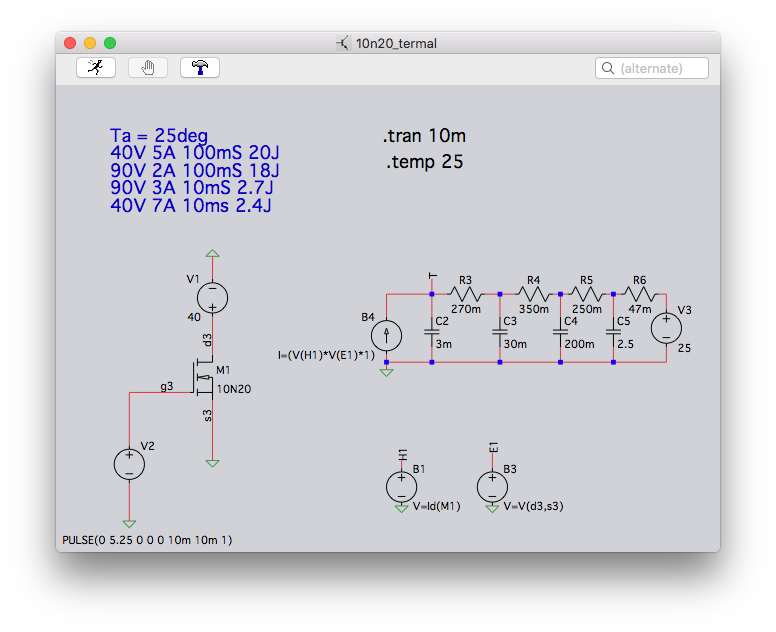Click the 40 value of V1

194,317
